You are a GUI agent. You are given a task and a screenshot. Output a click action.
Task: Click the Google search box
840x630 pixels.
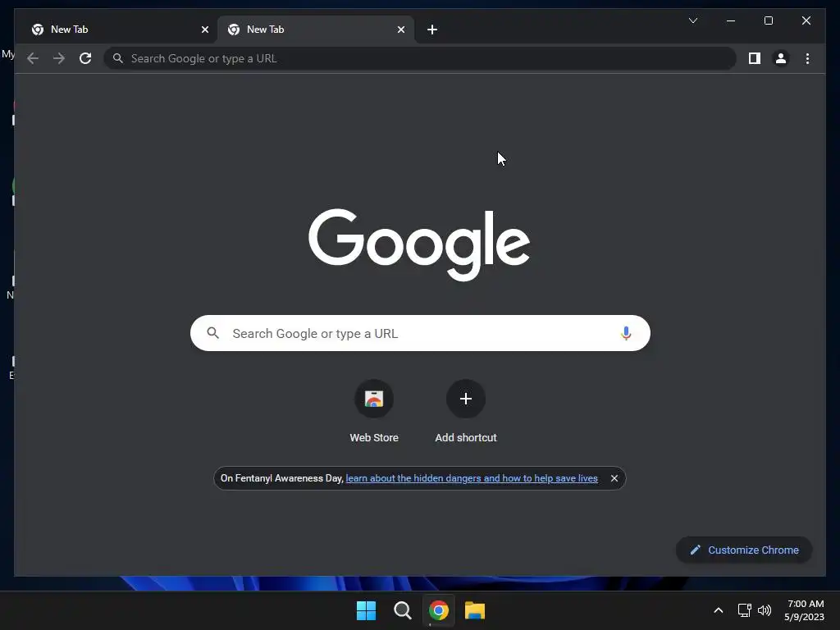420,333
